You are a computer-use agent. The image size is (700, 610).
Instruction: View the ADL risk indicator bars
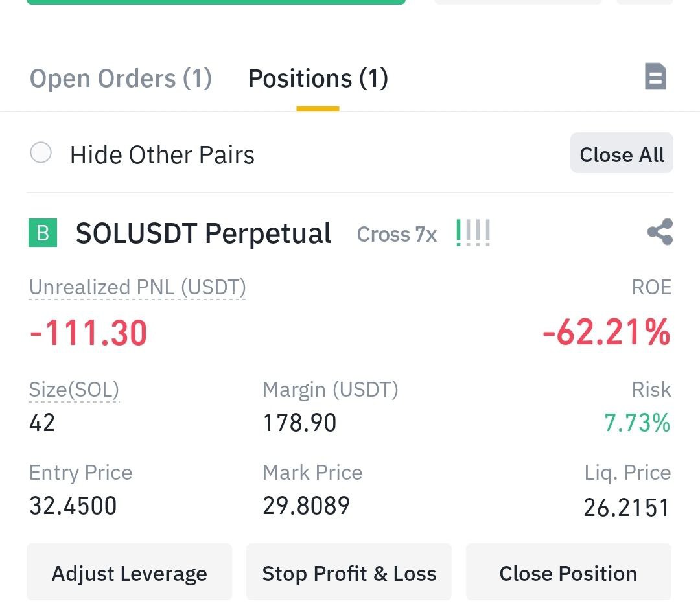point(473,233)
